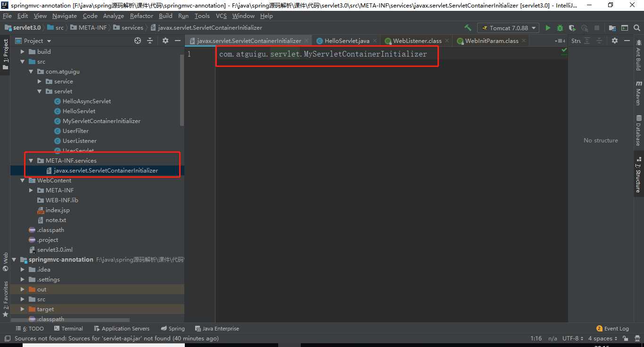Click the Search Everywhere magnifier icon
The width and height of the screenshot is (644, 347).
pyautogui.click(x=637, y=28)
